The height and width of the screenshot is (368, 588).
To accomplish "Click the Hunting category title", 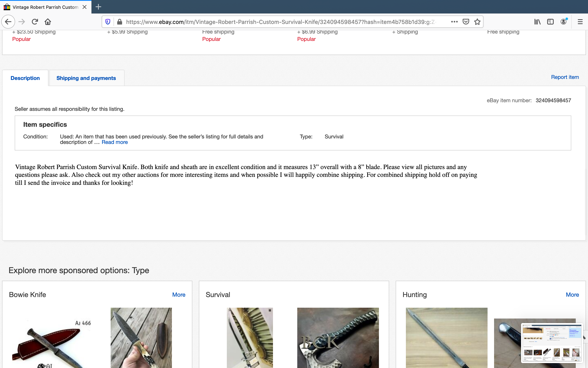I will pyautogui.click(x=414, y=295).
